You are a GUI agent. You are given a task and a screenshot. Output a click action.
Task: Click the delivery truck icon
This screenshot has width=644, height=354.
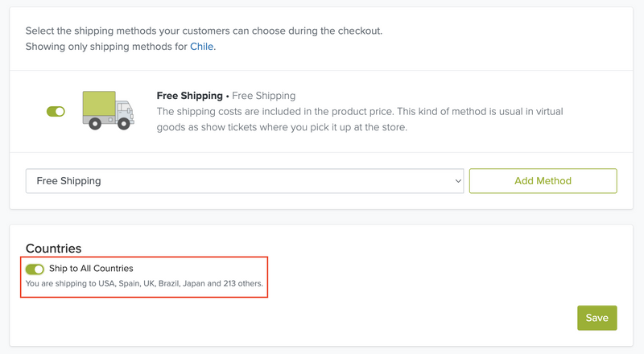tap(108, 110)
